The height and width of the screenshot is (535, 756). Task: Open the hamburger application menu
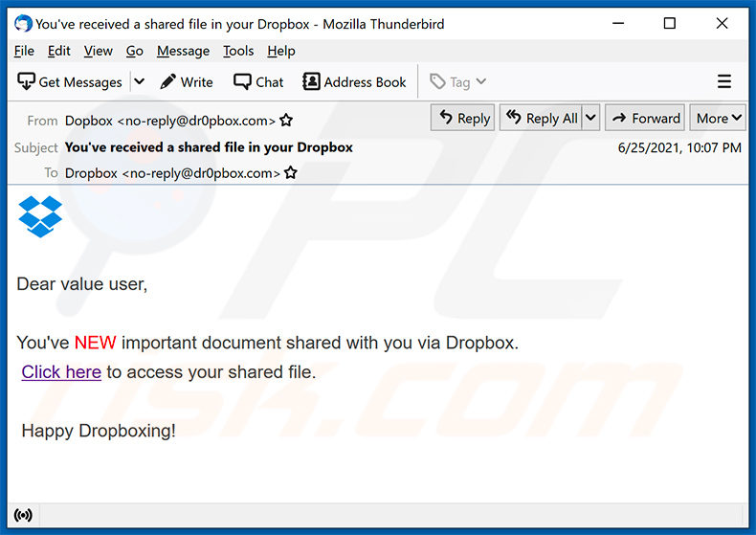pos(724,81)
